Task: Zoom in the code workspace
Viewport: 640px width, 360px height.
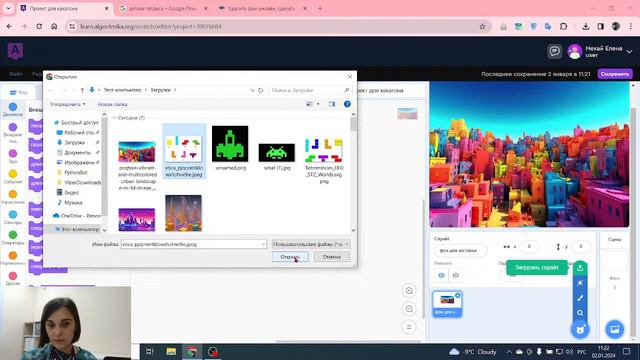Action: point(409,291)
